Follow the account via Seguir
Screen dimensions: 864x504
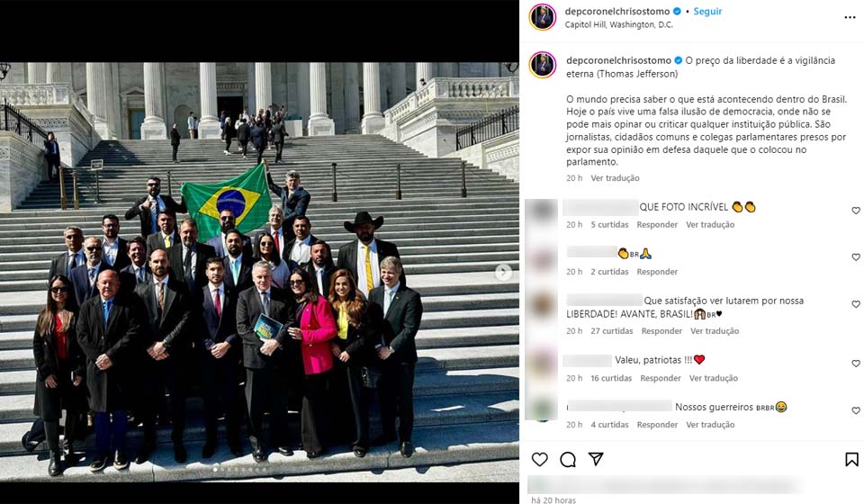(707, 11)
